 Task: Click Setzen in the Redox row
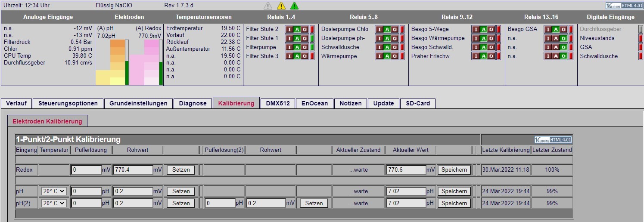coord(181,170)
